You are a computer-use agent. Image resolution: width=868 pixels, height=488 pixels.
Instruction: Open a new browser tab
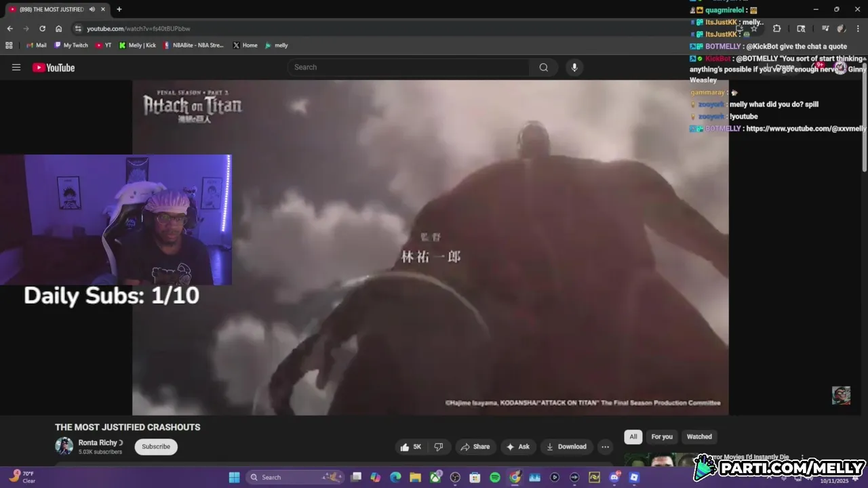pos(119,9)
